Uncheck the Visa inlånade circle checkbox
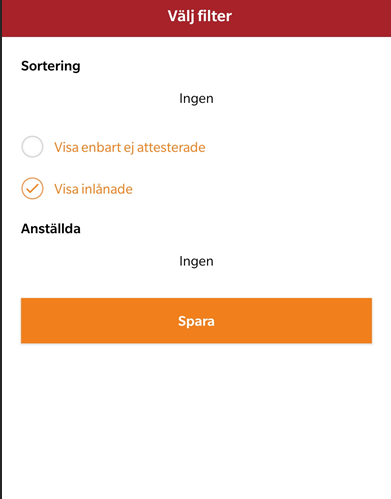The width and height of the screenshot is (391, 499). pos(32,189)
